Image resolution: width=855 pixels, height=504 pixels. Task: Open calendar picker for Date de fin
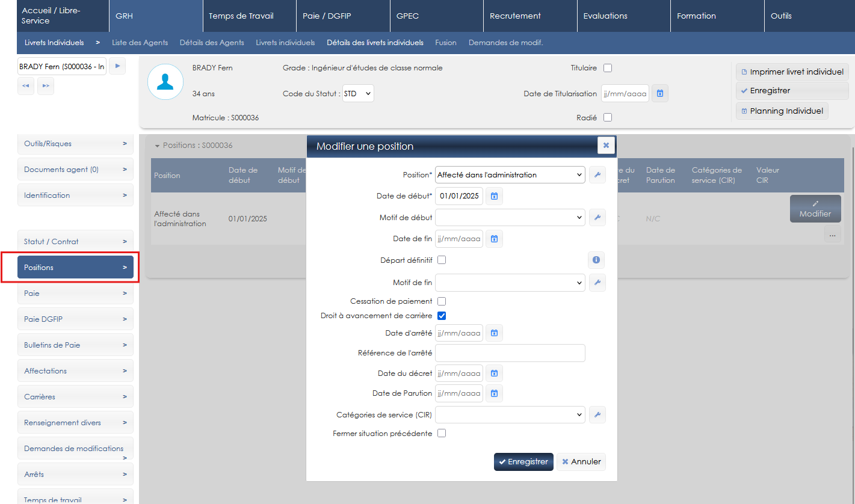pos(494,239)
